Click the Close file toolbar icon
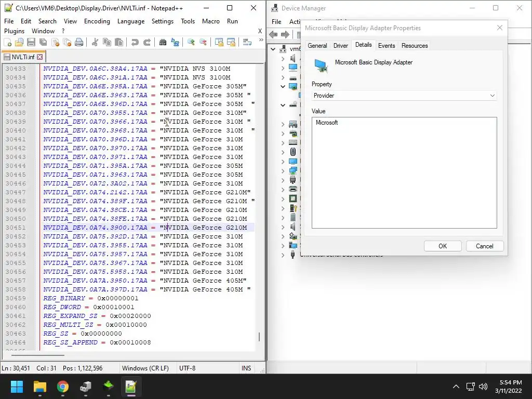 click(x=55, y=43)
